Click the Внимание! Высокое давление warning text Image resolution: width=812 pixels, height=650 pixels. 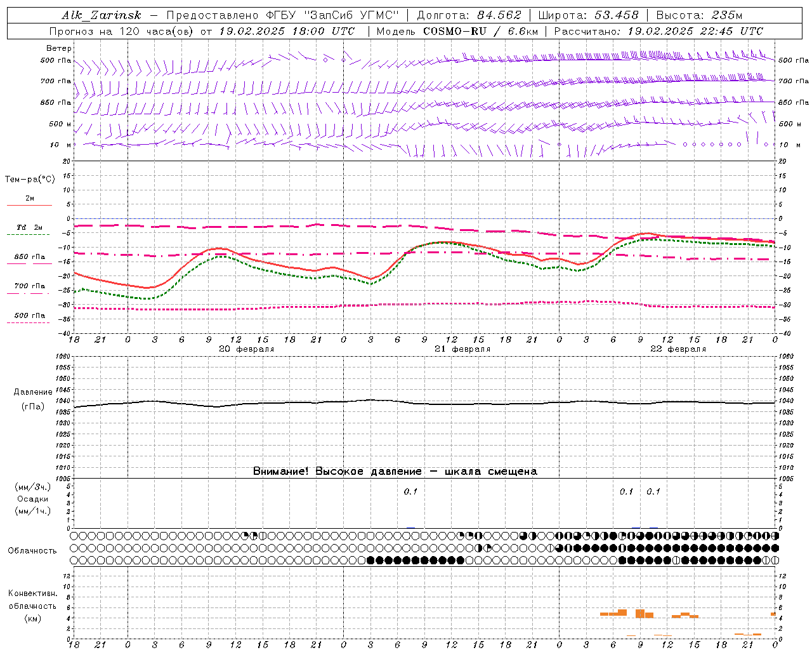pos(395,471)
